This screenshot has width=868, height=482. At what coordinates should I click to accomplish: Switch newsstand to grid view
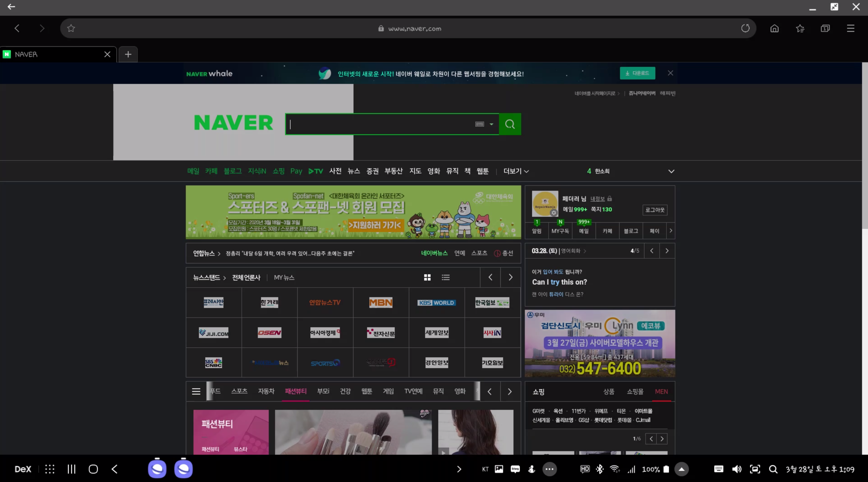click(427, 277)
